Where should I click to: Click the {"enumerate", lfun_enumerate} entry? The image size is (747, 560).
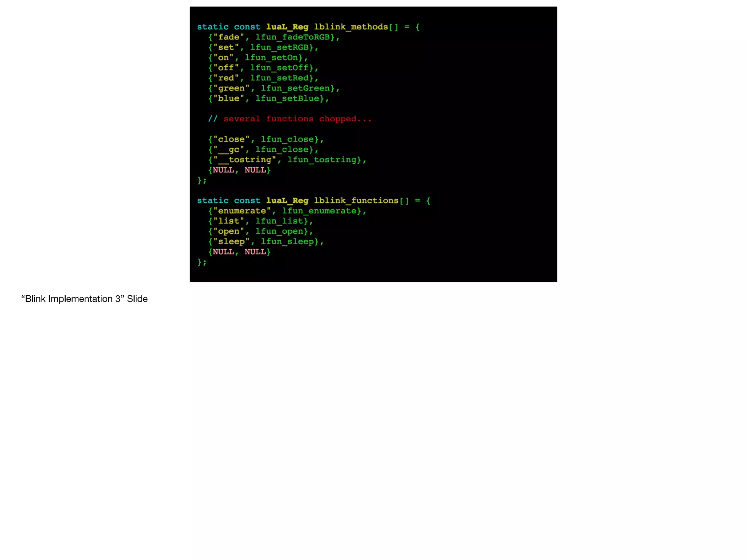click(287, 211)
